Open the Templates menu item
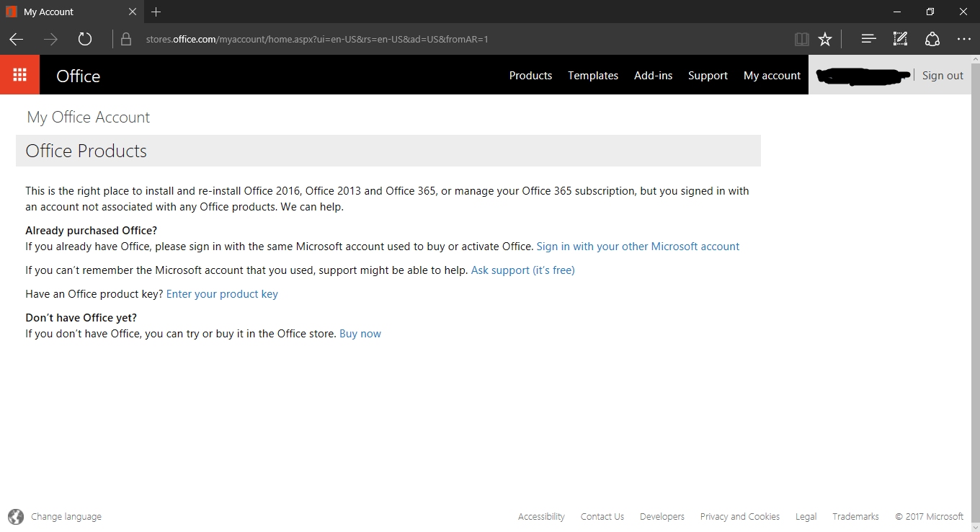The height and width of the screenshot is (532, 980). click(593, 75)
